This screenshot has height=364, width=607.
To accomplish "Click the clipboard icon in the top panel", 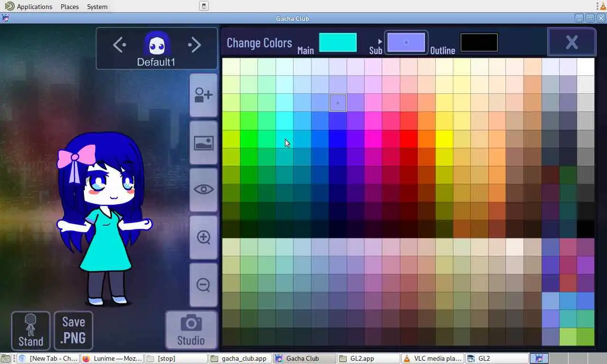I will pyautogui.click(x=203, y=6).
